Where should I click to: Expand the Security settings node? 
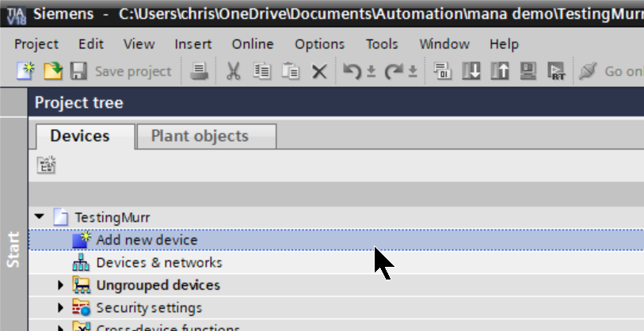tap(60, 307)
